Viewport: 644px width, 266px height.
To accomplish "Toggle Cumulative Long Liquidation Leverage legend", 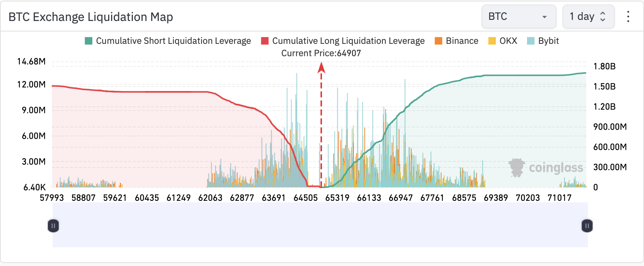I will 343,41.
